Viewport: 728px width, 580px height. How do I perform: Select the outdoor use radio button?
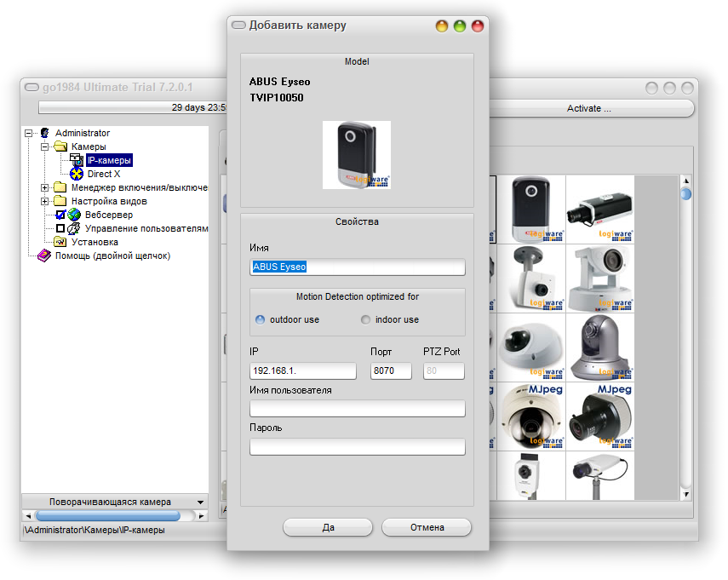(x=260, y=320)
